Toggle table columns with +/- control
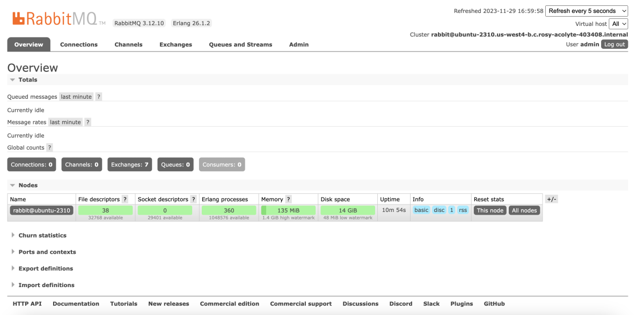 [551, 199]
